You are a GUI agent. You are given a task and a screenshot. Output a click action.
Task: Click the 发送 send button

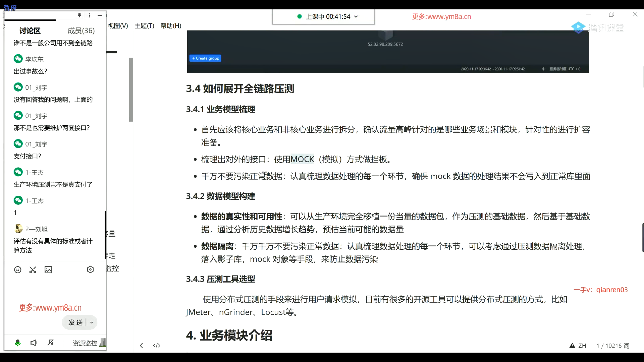[x=75, y=322]
